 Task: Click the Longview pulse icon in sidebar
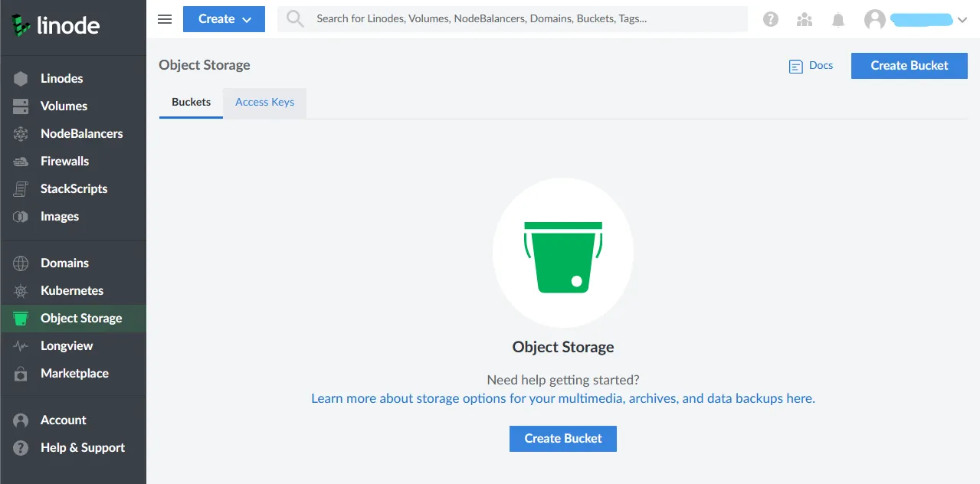click(x=21, y=345)
